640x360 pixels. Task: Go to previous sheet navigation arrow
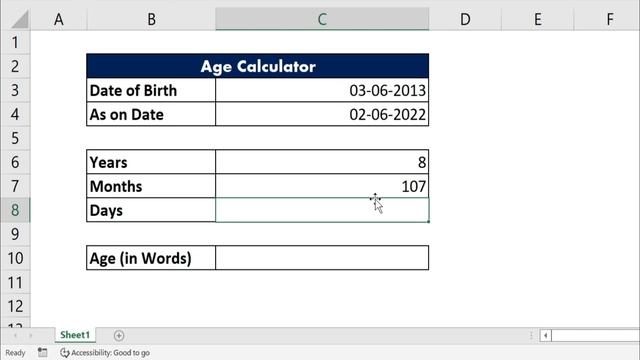pyautogui.click(x=15, y=336)
